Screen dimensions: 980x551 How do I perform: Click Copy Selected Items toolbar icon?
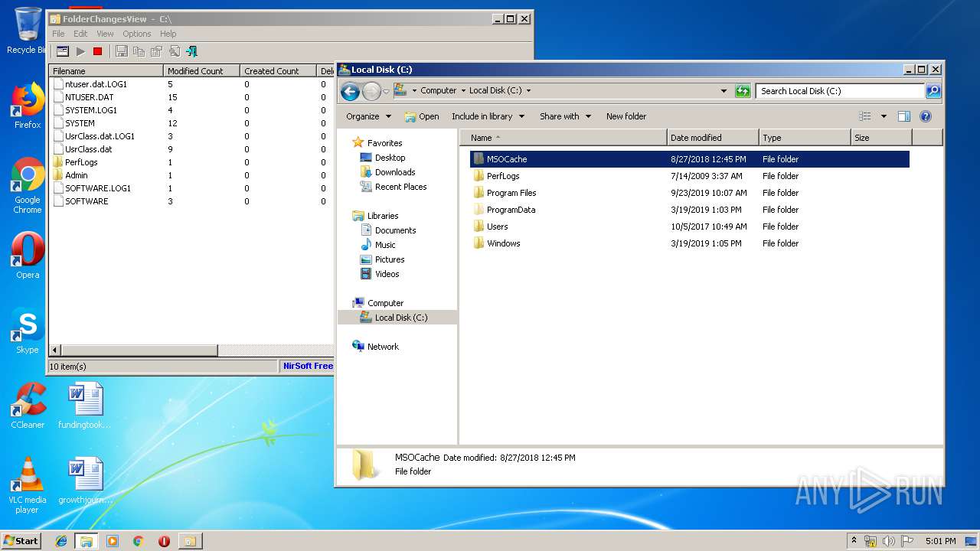139,51
